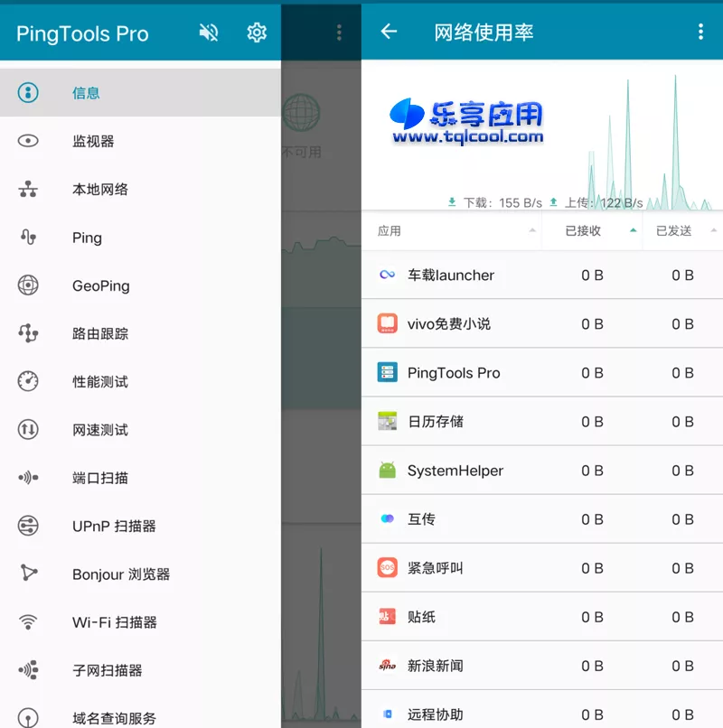Viewport: 723px width, 728px height.
Task: Select the highlighted 信息 menu item
Action: click(87, 92)
